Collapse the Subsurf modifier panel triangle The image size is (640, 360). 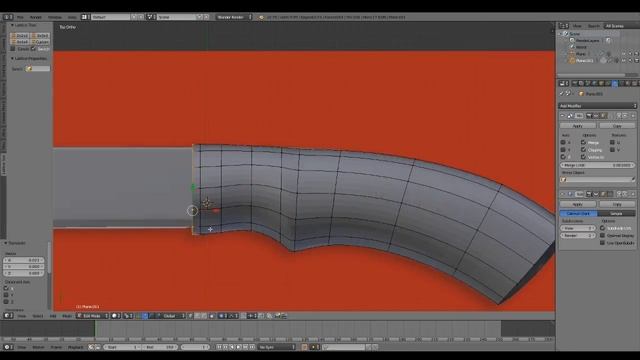coord(562,194)
